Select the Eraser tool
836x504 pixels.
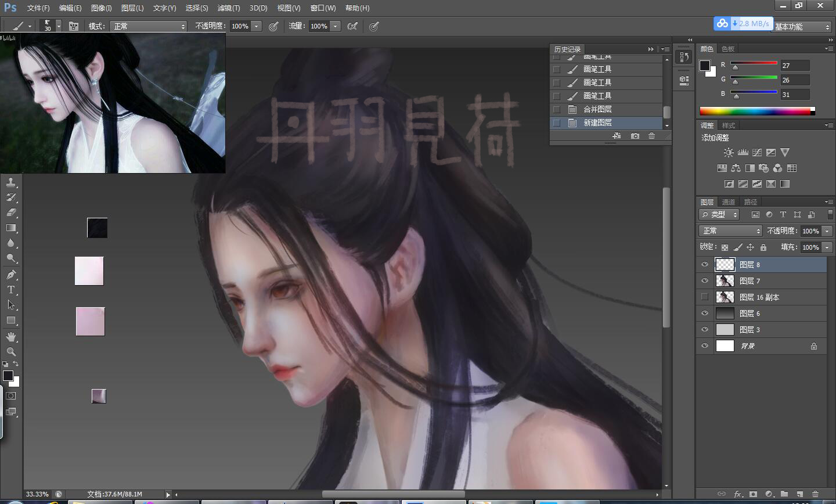click(x=11, y=213)
